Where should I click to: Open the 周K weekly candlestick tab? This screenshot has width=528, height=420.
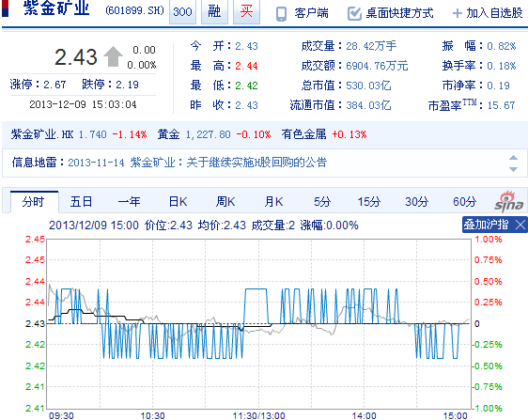[x=225, y=202]
